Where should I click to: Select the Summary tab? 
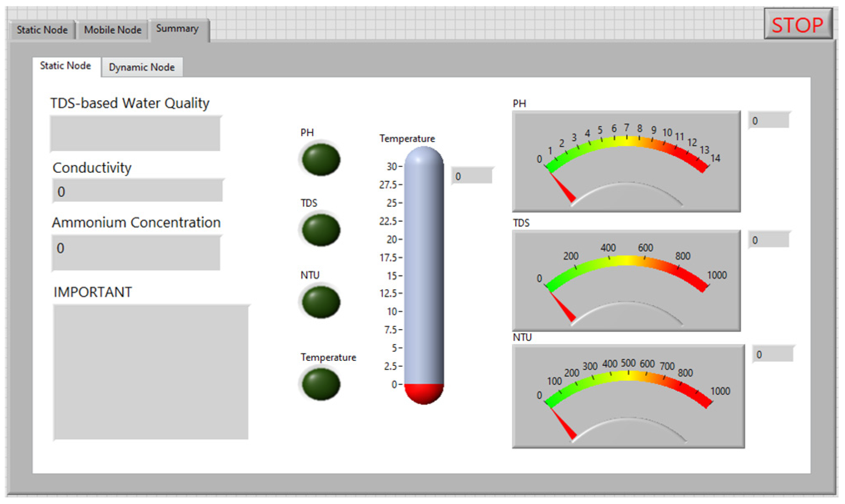click(177, 29)
